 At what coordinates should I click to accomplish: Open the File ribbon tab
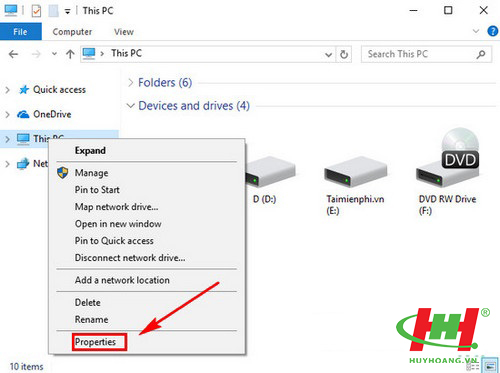21,32
